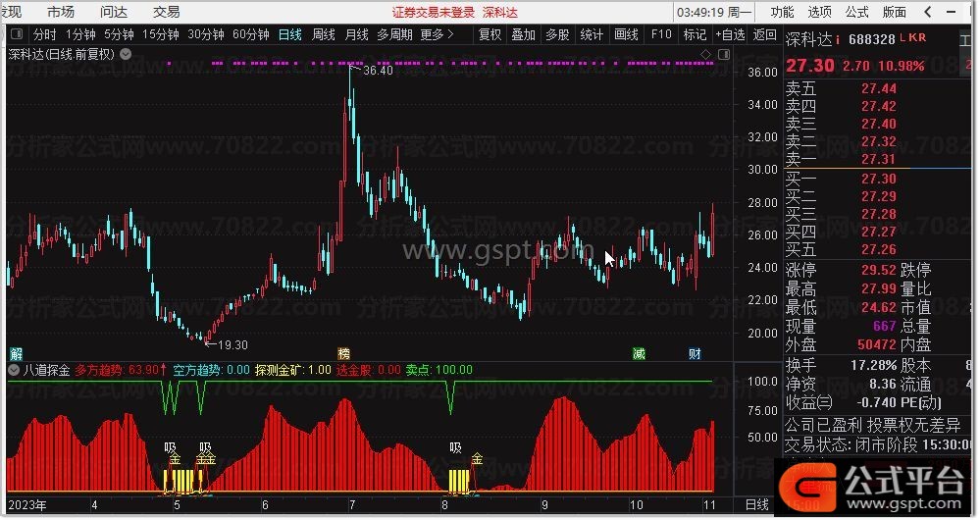980x520 pixels.
Task: Switch to 5分钟 period
Action: pyautogui.click(x=119, y=34)
